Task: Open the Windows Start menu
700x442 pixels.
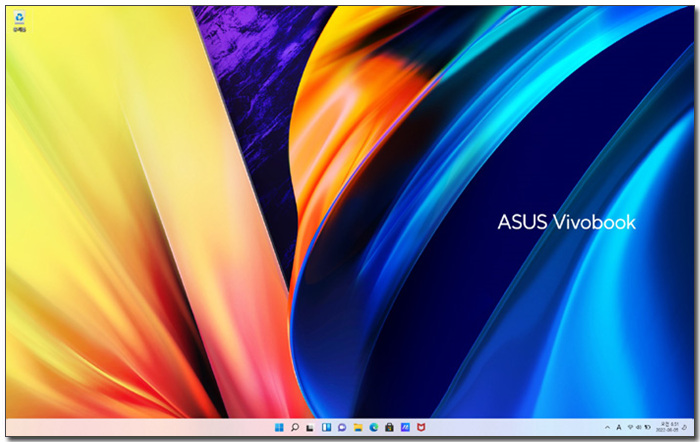Action: point(278,427)
